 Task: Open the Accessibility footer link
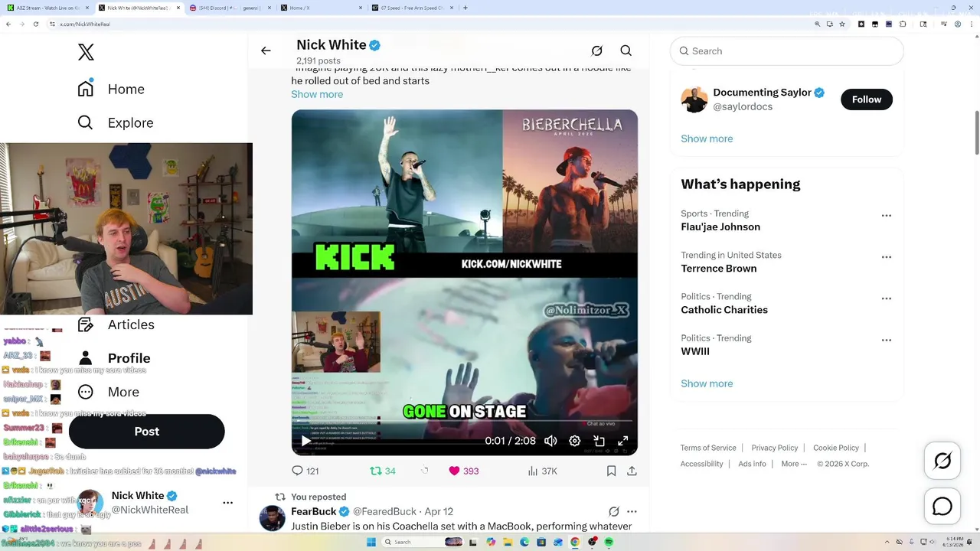(702, 464)
